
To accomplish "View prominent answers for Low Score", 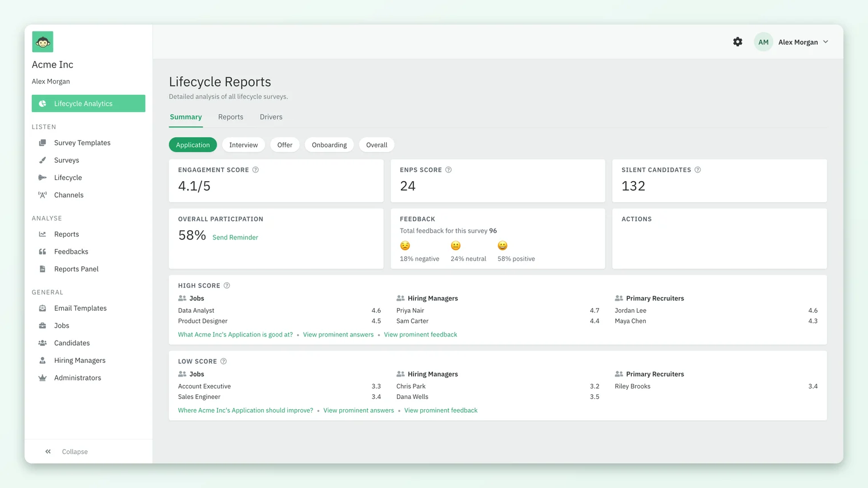I will click(359, 410).
